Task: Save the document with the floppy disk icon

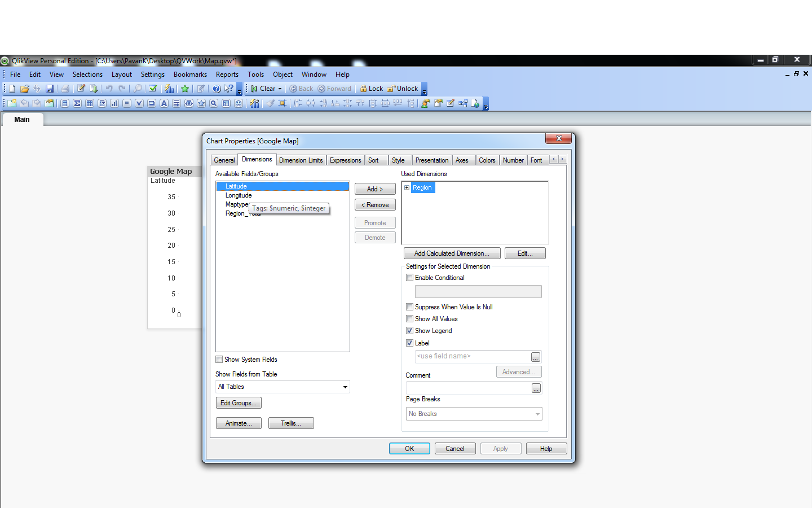Action: tap(50, 89)
